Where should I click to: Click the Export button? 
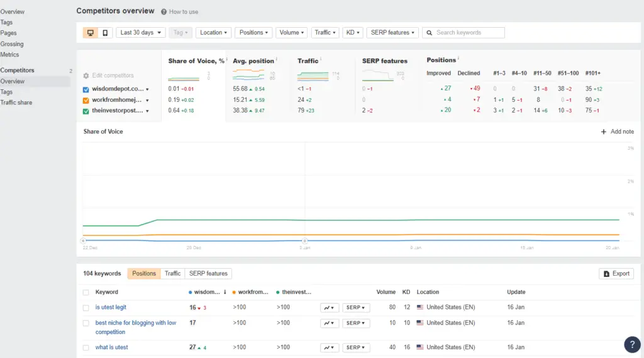coord(616,274)
